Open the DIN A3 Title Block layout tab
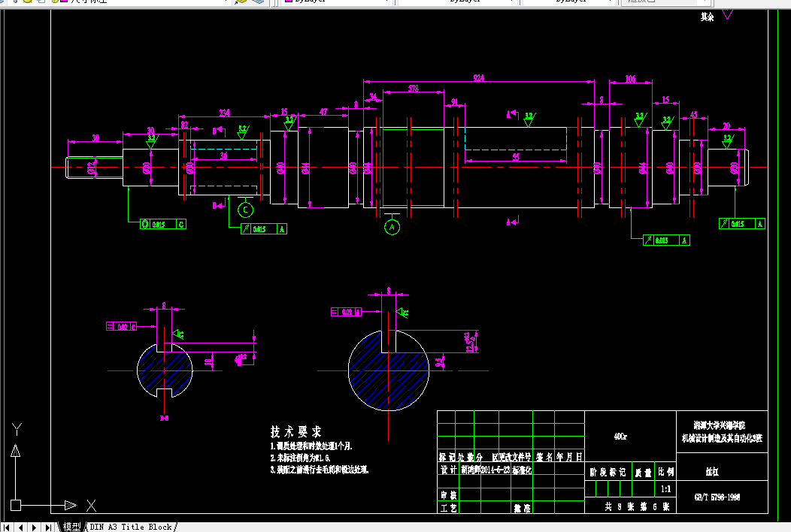Screen dimensions: 791x532 [x=131, y=527]
